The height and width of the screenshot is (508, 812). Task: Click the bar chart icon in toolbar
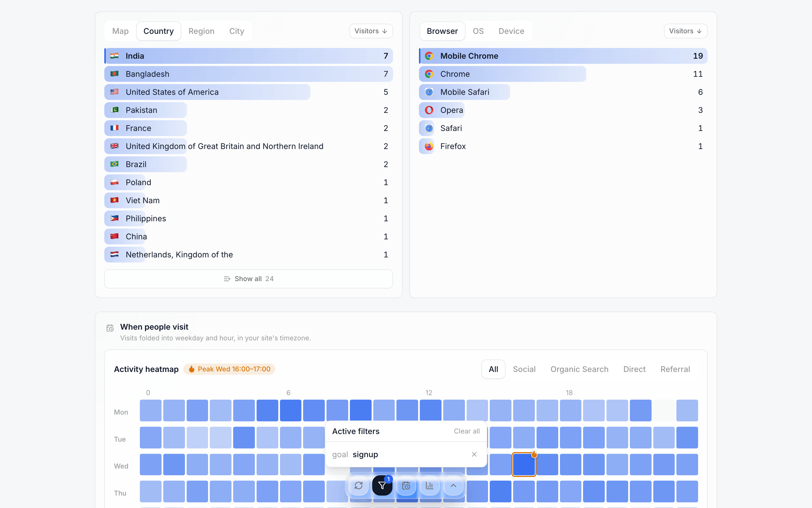(x=429, y=485)
